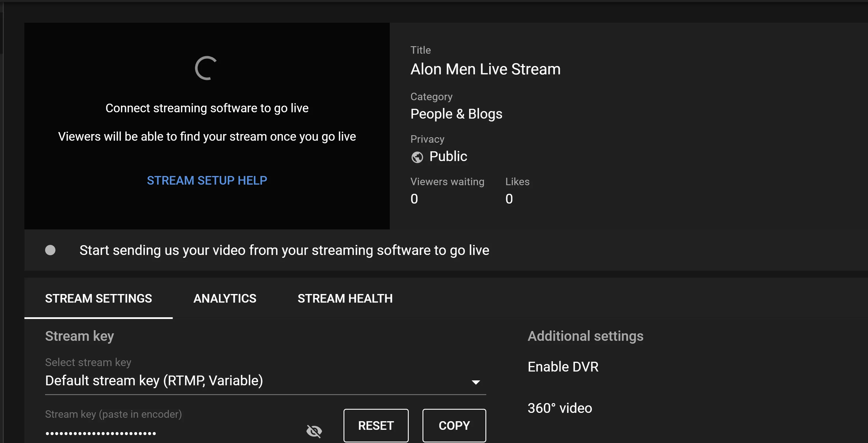This screenshot has width=868, height=443.
Task: Open the Stream Health tab
Action: click(345, 299)
